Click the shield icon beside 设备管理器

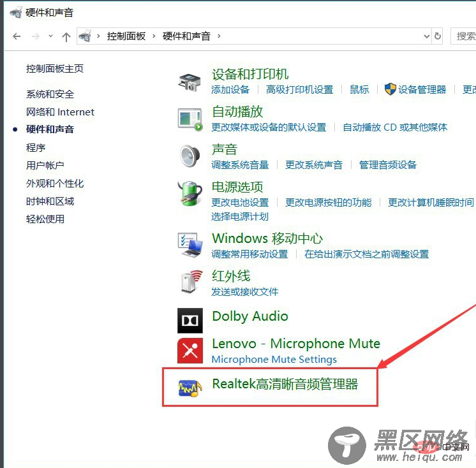pyautogui.click(x=390, y=89)
